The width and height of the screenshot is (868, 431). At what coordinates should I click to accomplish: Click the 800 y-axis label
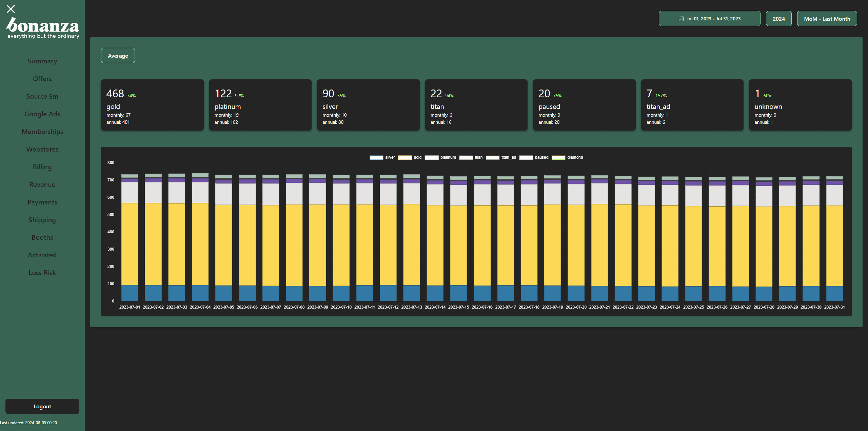point(111,163)
